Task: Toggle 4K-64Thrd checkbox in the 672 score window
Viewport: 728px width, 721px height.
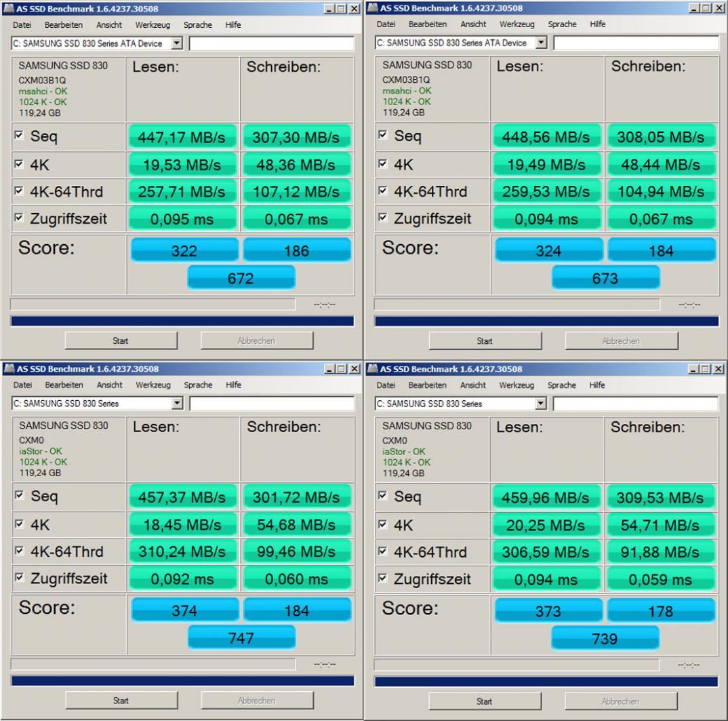Action: 19,191
